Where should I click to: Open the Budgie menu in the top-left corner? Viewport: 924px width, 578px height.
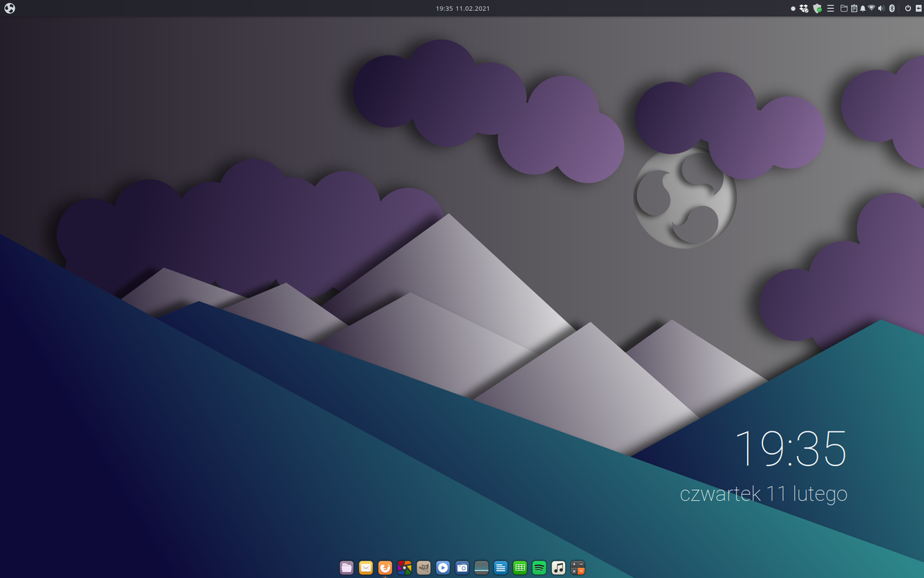coord(9,9)
